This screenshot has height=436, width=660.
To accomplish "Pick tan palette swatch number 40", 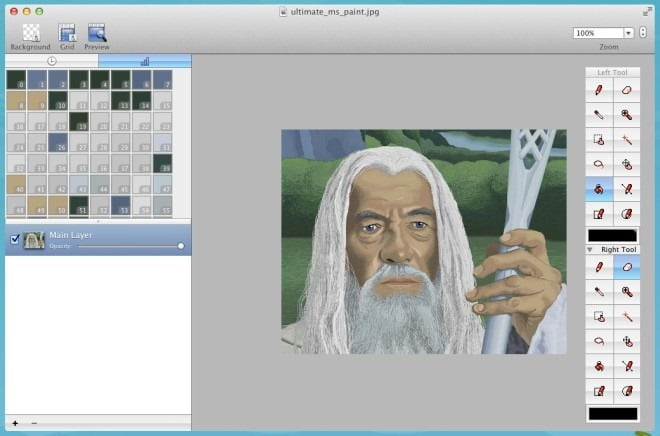I will pyautogui.click(x=16, y=185).
